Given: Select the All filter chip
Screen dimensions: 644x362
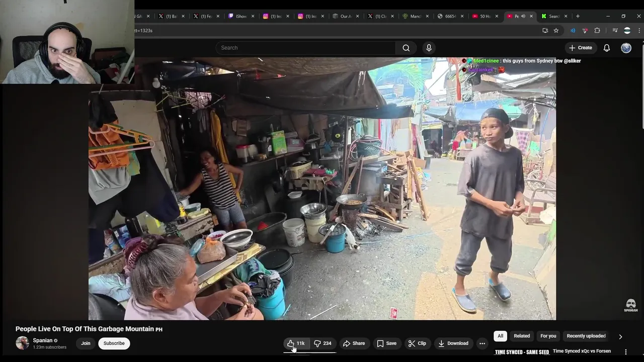Looking at the screenshot, I should 500,336.
